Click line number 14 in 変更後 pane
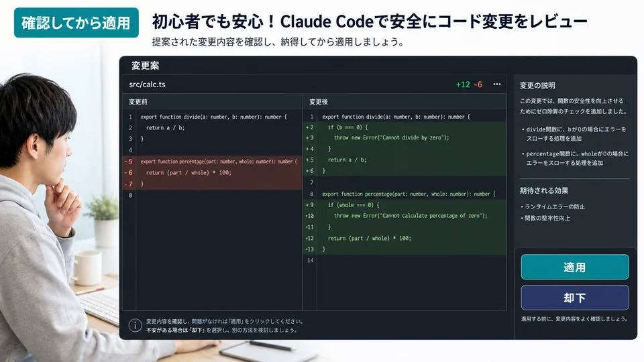 311,260
